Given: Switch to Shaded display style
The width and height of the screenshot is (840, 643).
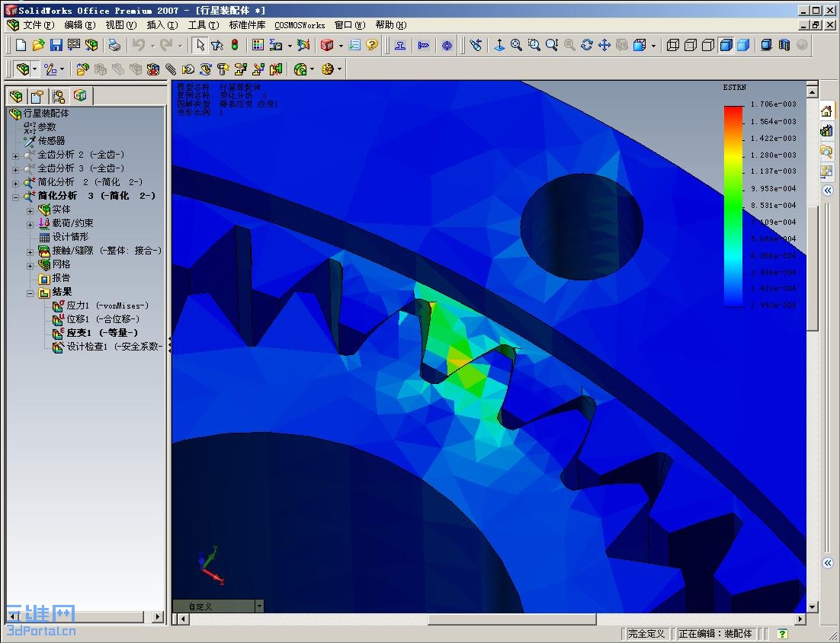Looking at the screenshot, I should (743, 45).
